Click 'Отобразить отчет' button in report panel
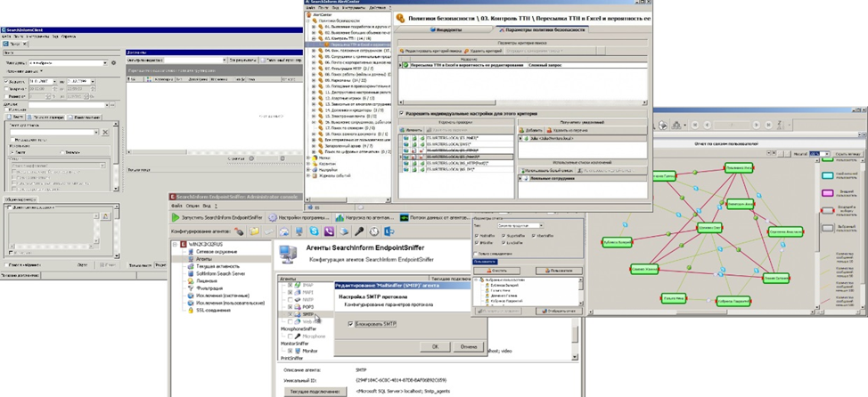 coord(559,311)
